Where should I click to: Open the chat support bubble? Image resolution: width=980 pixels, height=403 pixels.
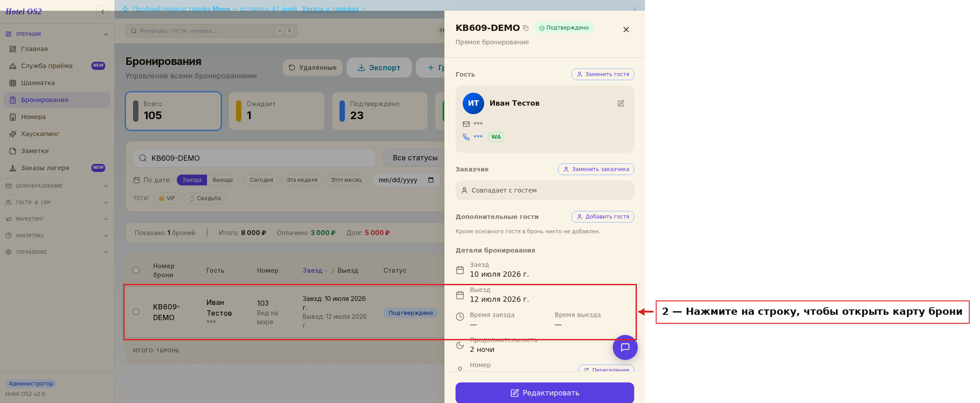tap(625, 347)
